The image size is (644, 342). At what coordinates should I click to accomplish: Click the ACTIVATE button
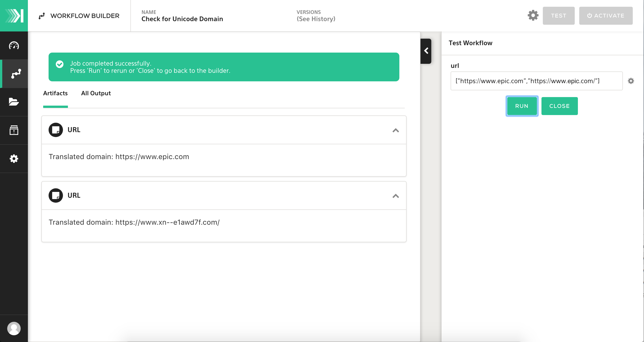click(606, 16)
